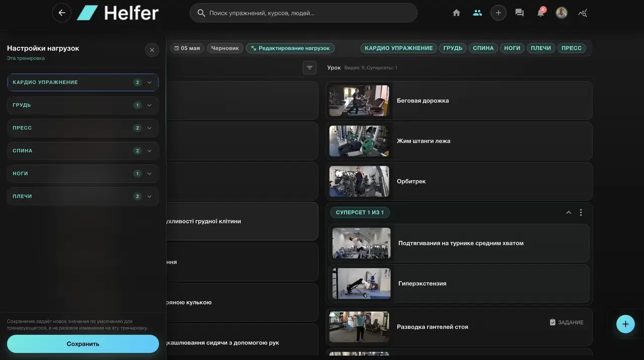Click the Сохранить button

83,344
